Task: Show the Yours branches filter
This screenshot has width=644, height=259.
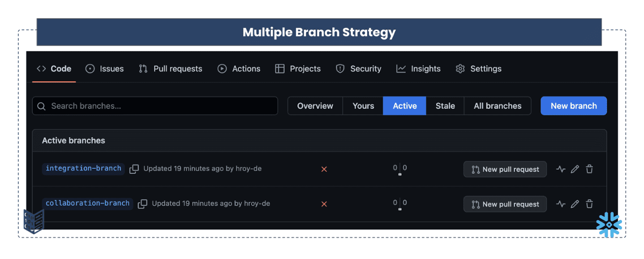Action: click(x=363, y=106)
